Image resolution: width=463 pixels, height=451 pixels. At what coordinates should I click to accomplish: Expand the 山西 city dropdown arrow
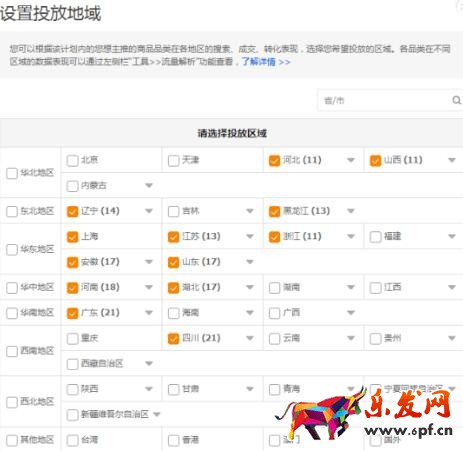point(452,160)
